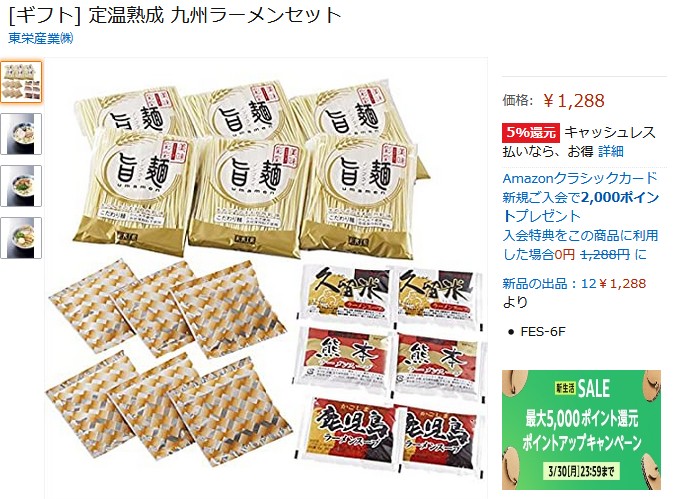Click the product title 九州ラーメンセット

click(x=255, y=16)
